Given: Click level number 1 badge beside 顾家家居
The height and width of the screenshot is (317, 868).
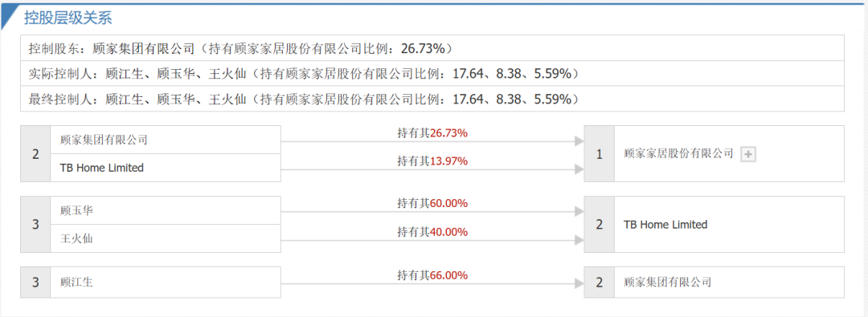Looking at the screenshot, I should (x=599, y=154).
